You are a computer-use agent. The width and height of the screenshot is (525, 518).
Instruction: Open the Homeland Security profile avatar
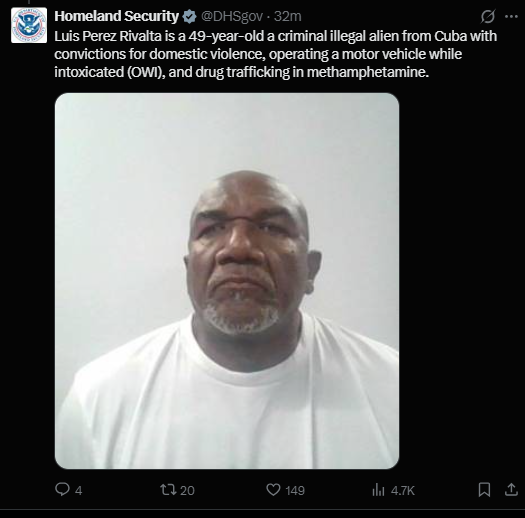pos(29,25)
